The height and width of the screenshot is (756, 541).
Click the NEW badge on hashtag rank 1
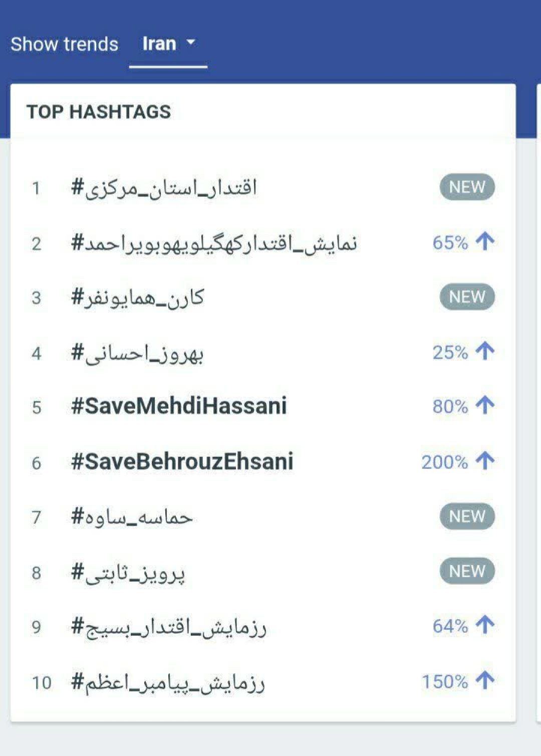coord(467,187)
